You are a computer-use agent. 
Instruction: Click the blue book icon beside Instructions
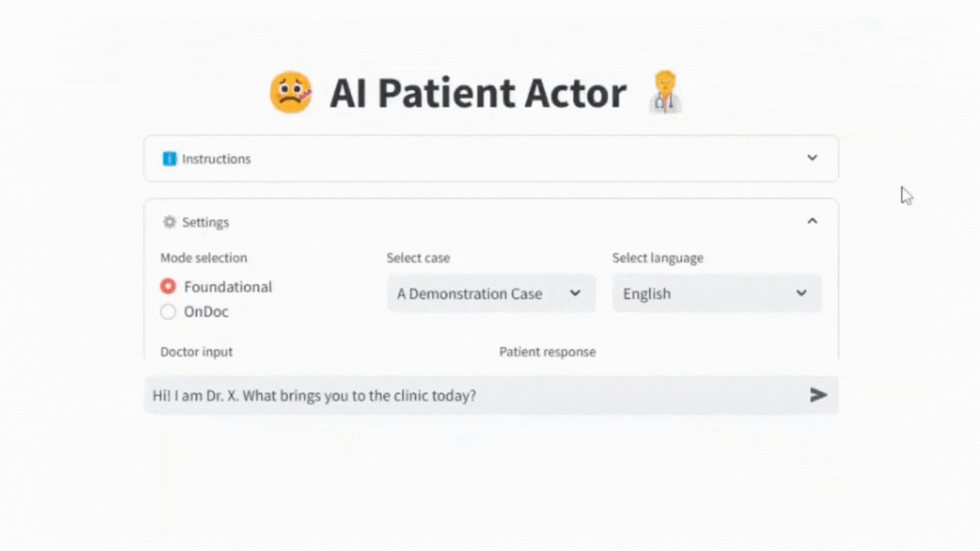(x=168, y=158)
